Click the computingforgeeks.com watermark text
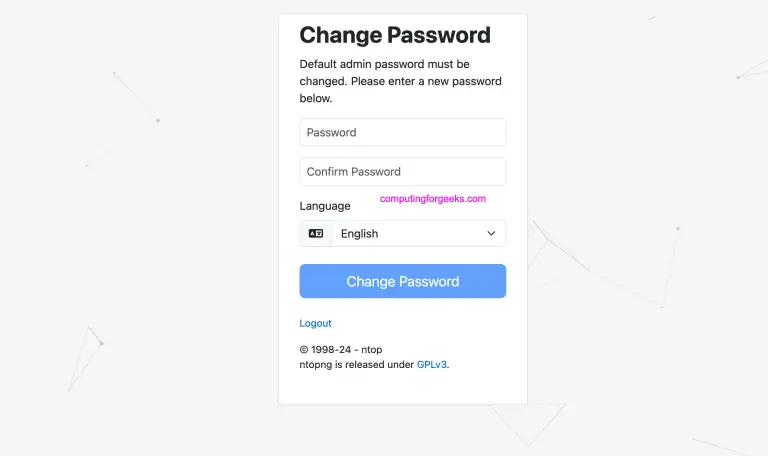The width and height of the screenshot is (768, 456). click(433, 198)
